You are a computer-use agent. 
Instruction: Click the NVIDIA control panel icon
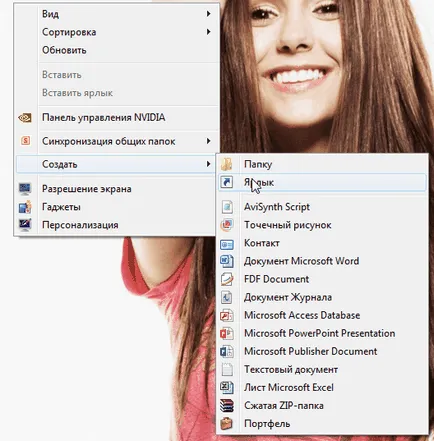point(25,117)
